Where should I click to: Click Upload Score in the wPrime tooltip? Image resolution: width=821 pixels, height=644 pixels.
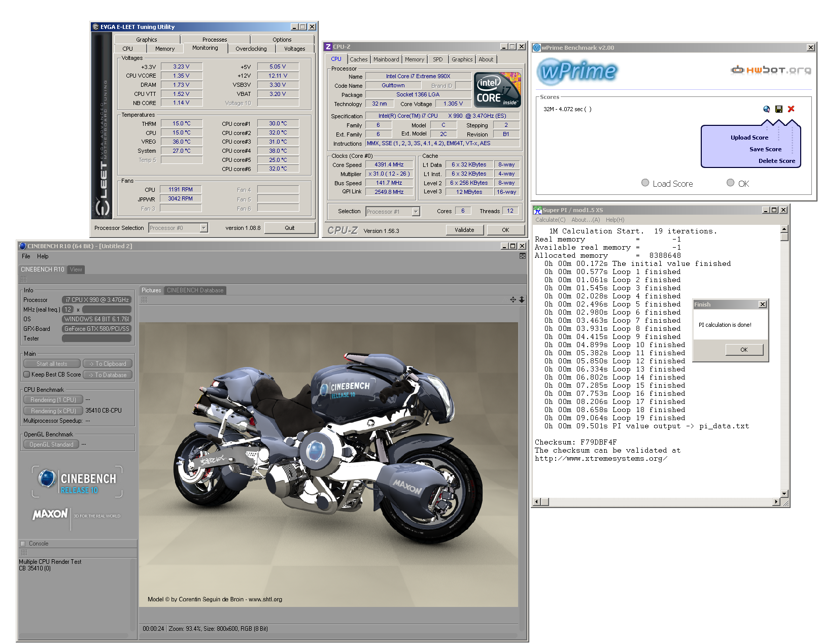pyautogui.click(x=749, y=138)
